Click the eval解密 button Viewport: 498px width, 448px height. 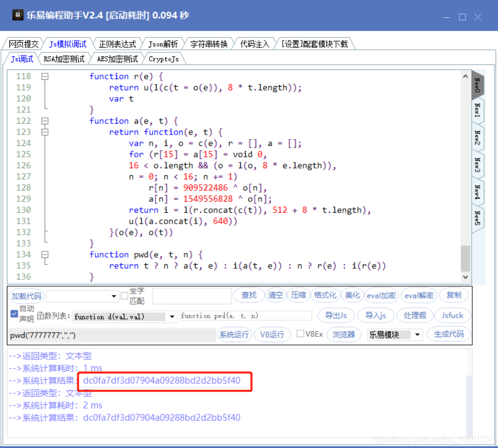click(x=419, y=296)
